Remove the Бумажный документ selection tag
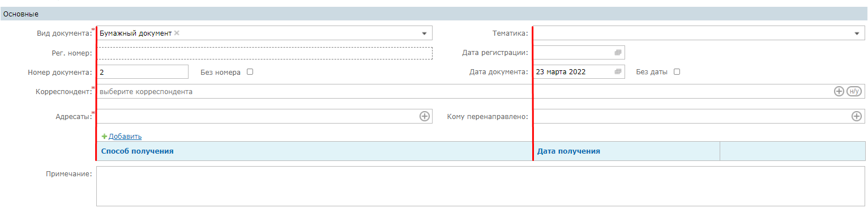The height and width of the screenshot is (212, 868). [x=177, y=33]
